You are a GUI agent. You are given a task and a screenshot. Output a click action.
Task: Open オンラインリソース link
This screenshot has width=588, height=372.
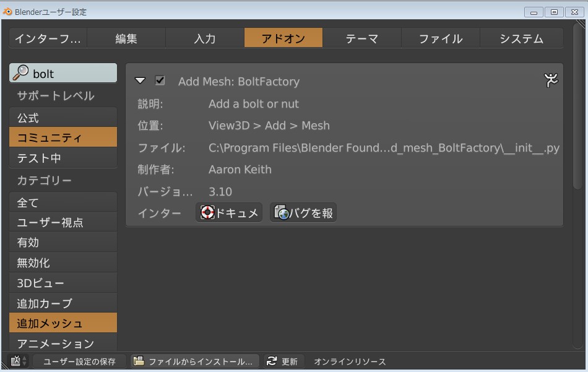click(350, 361)
